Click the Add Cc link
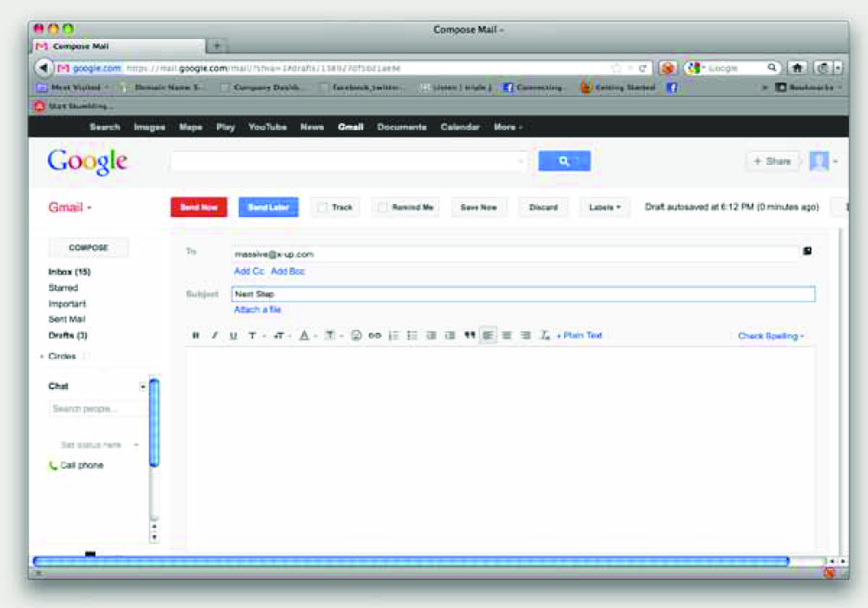This screenshot has width=868, height=608. [x=249, y=271]
